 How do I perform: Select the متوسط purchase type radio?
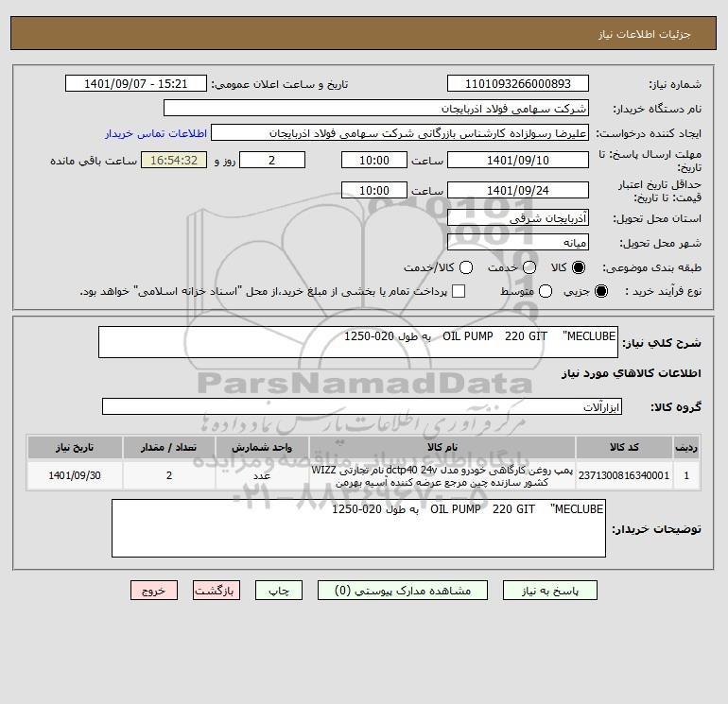(546, 291)
